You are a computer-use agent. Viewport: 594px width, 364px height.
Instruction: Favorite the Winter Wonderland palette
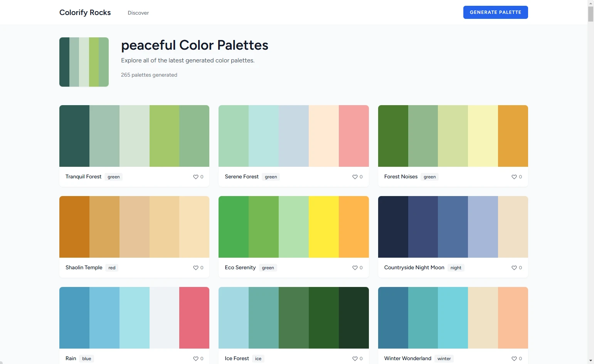pos(514,359)
